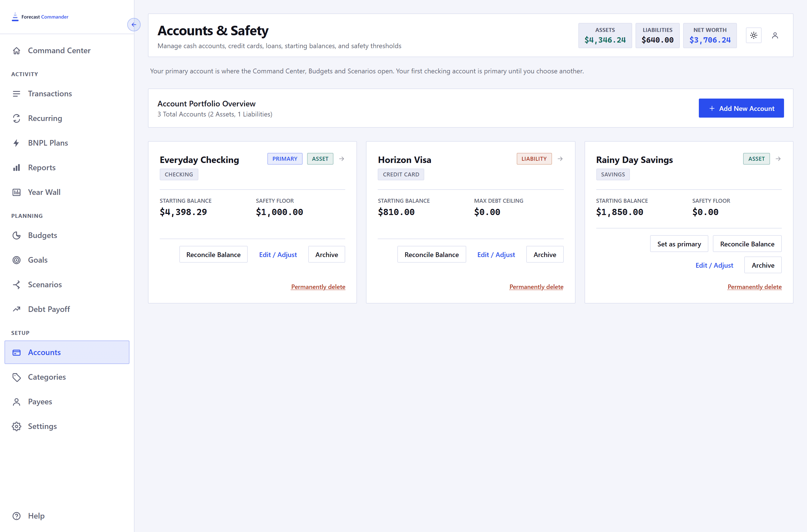
Task: Click the LIABILITY badge on Horizon Visa
Action: tap(534, 159)
